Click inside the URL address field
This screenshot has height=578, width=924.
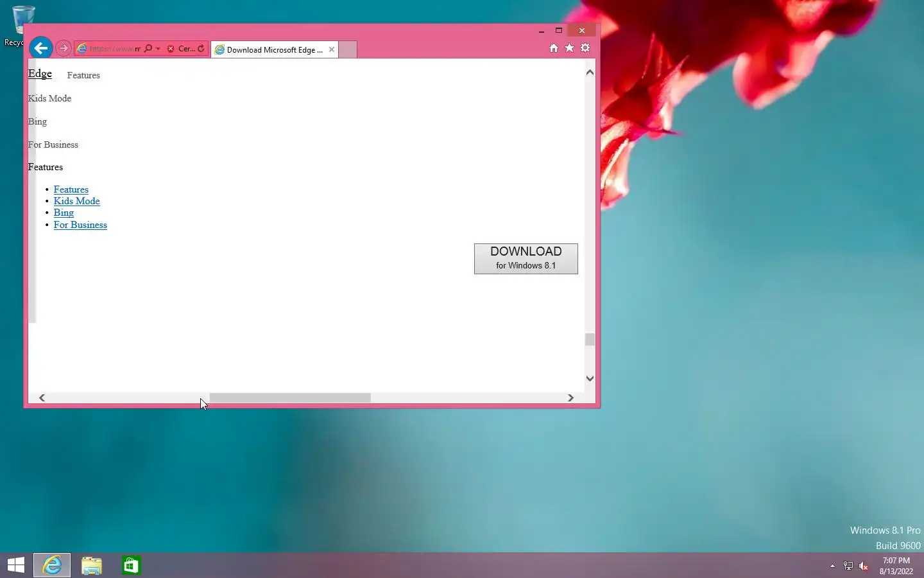(115, 49)
